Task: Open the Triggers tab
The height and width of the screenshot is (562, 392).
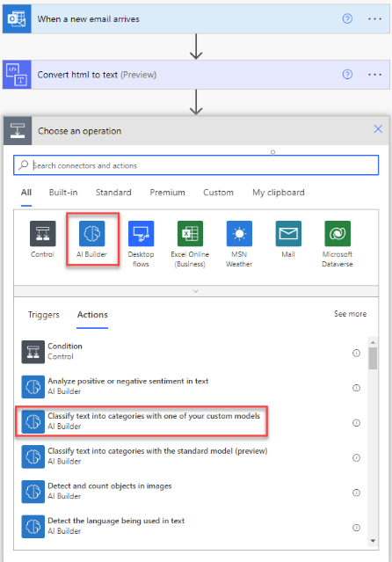Action: pos(44,315)
